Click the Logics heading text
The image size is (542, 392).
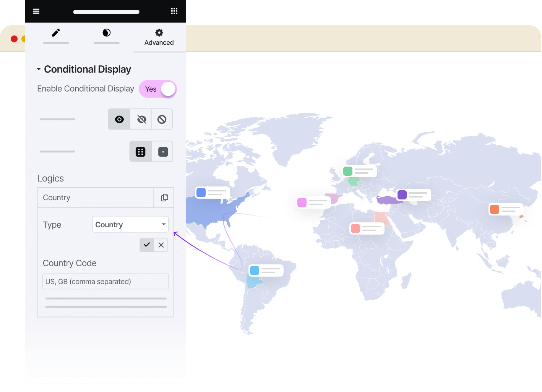[x=50, y=178]
